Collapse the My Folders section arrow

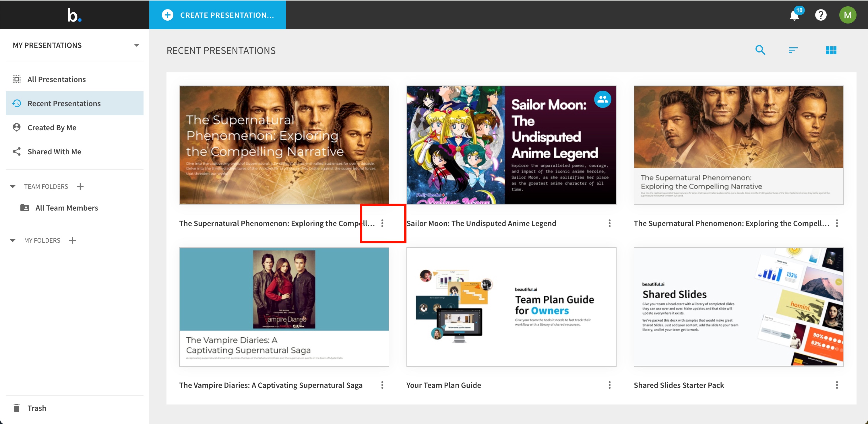13,240
